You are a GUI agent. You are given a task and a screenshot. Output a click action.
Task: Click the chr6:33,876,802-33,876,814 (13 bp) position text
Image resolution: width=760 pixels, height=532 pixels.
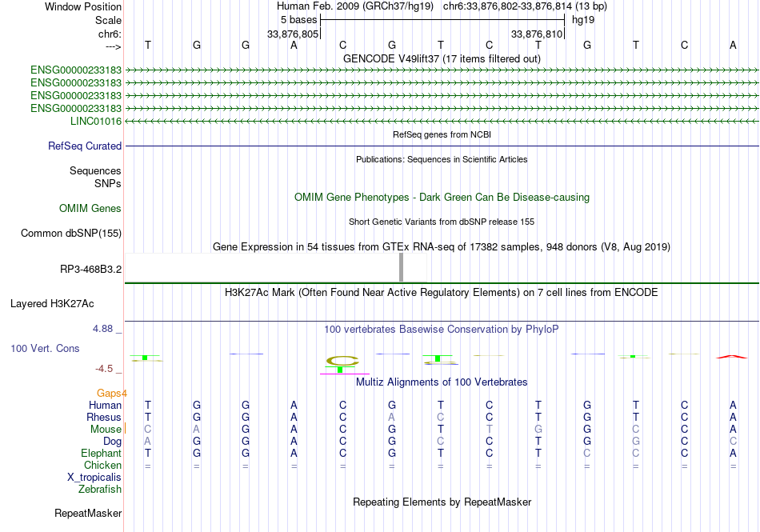(525, 6)
